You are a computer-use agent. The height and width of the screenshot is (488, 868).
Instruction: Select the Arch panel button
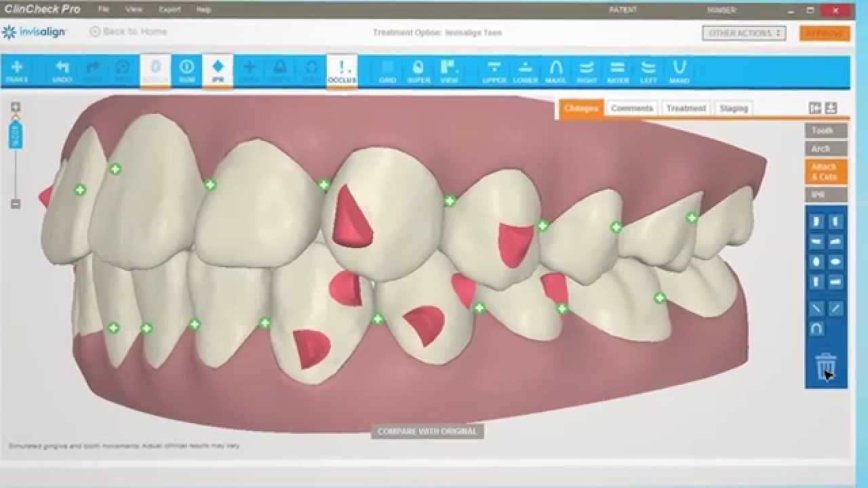[x=826, y=148]
